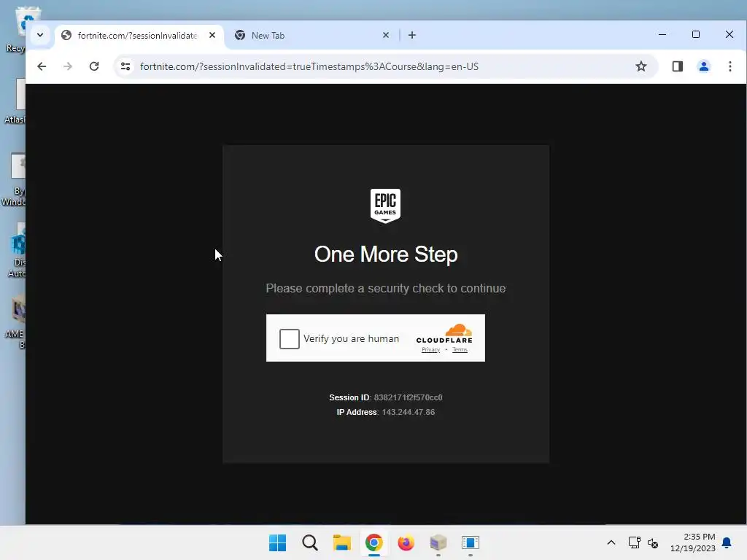Image resolution: width=747 pixels, height=560 pixels.
Task: Expand the tab search dropdown arrow
Action: coord(40,35)
